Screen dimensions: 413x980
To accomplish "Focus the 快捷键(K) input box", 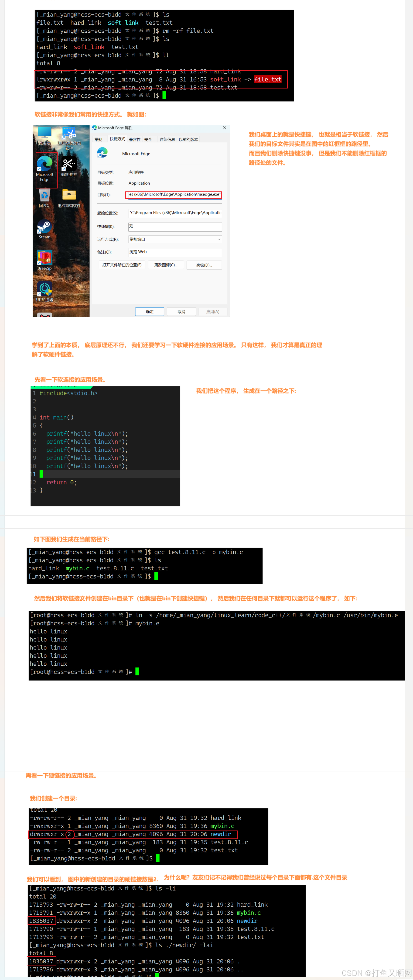I will point(175,227).
